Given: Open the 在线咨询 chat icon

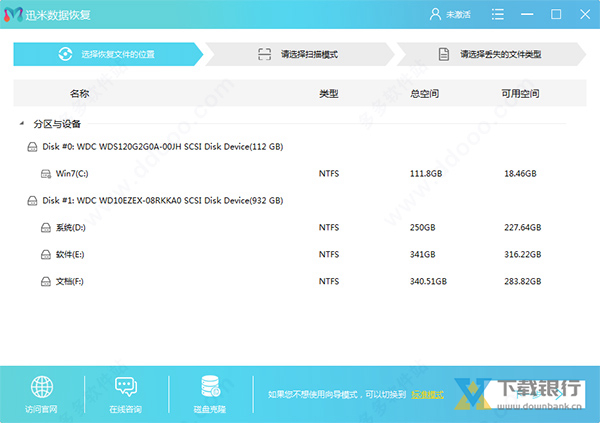Looking at the screenshot, I should click(126, 387).
